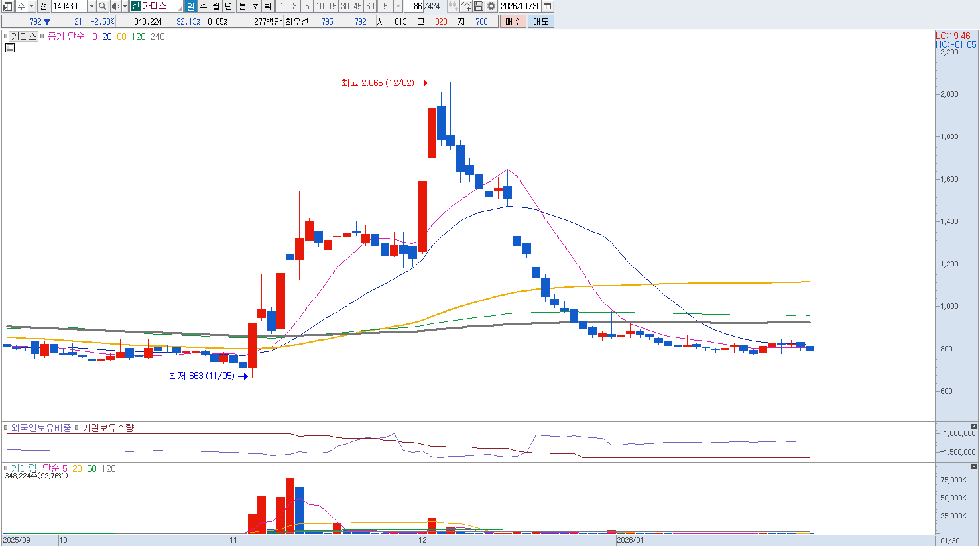Toggle the 거래량 volume indicator marker

6,468
